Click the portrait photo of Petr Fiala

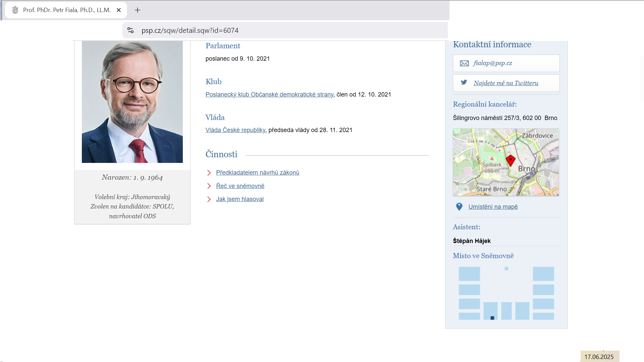pyautogui.click(x=132, y=102)
